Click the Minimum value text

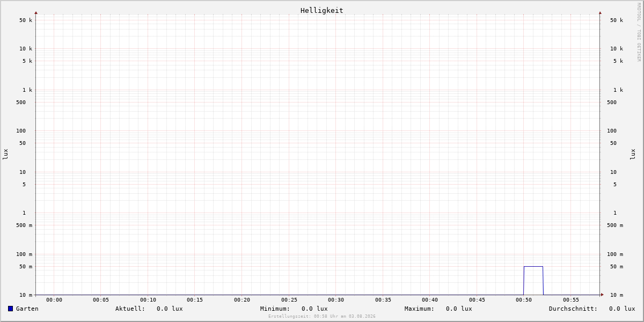point(314,309)
